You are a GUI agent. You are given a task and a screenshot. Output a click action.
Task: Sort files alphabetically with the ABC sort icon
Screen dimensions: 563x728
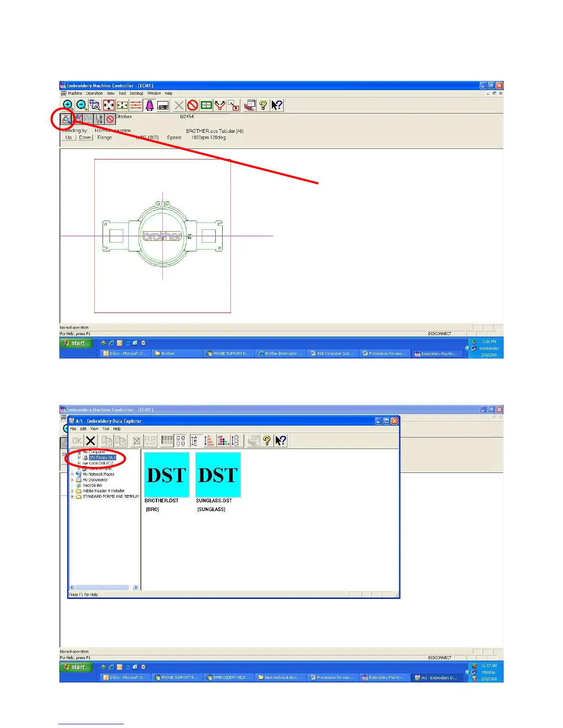click(x=194, y=441)
